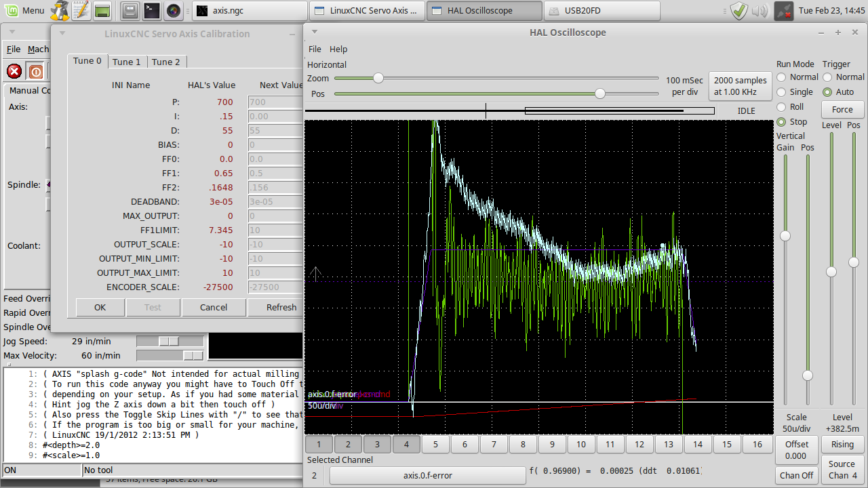Select oscilloscope channel 2 button
This screenshot has width=868, height=488.
coord(349,445)
